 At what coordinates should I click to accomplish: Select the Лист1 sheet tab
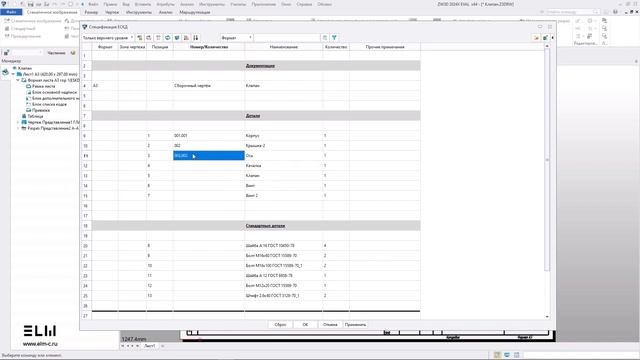tap(150, 346)
